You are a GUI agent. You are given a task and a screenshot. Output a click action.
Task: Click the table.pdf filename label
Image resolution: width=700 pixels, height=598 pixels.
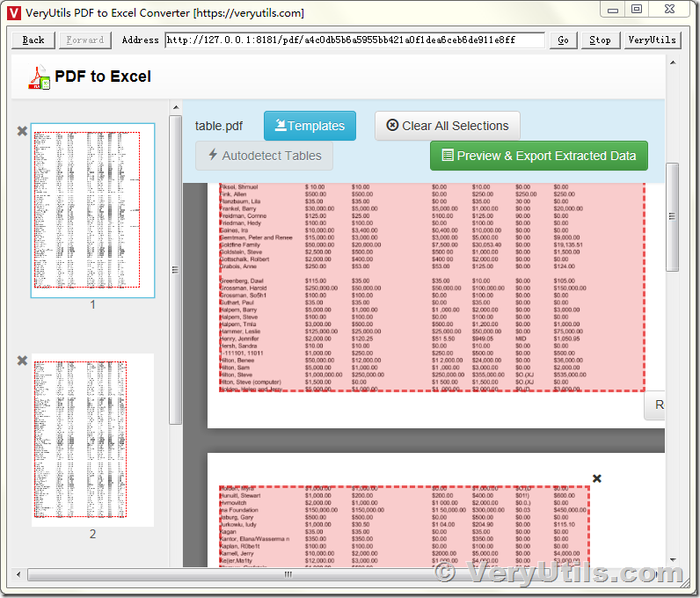(219, 126)
